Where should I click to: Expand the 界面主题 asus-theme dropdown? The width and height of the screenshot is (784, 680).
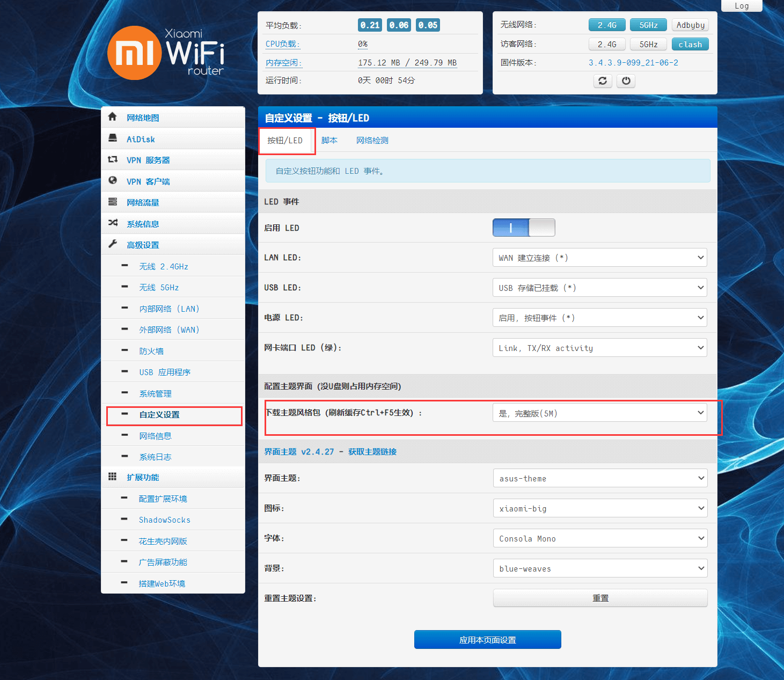(x=600, y=478)
